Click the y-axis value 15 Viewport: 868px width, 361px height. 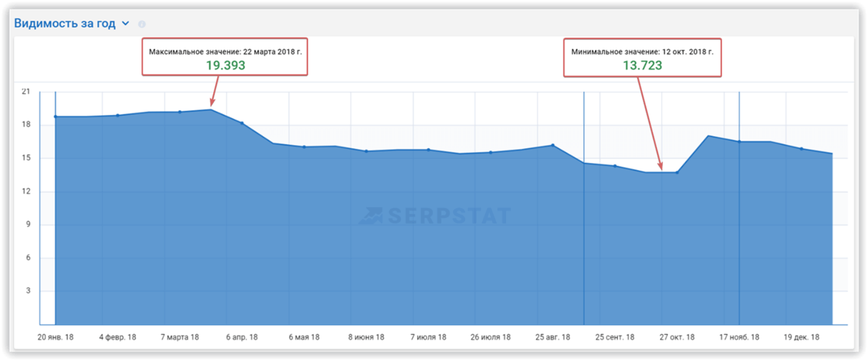click(26, 158)
